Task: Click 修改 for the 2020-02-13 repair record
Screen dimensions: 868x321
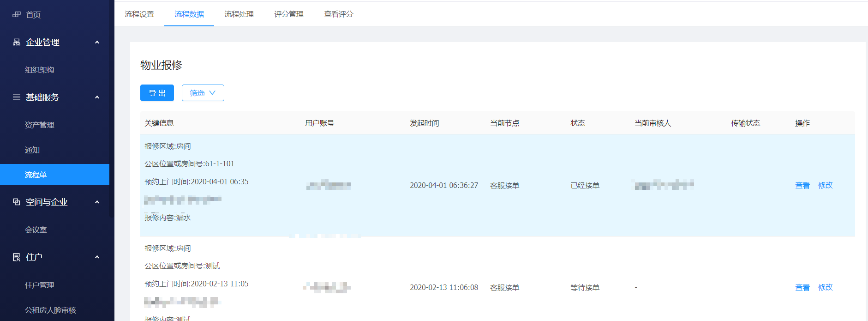Action: pos(825,287)
